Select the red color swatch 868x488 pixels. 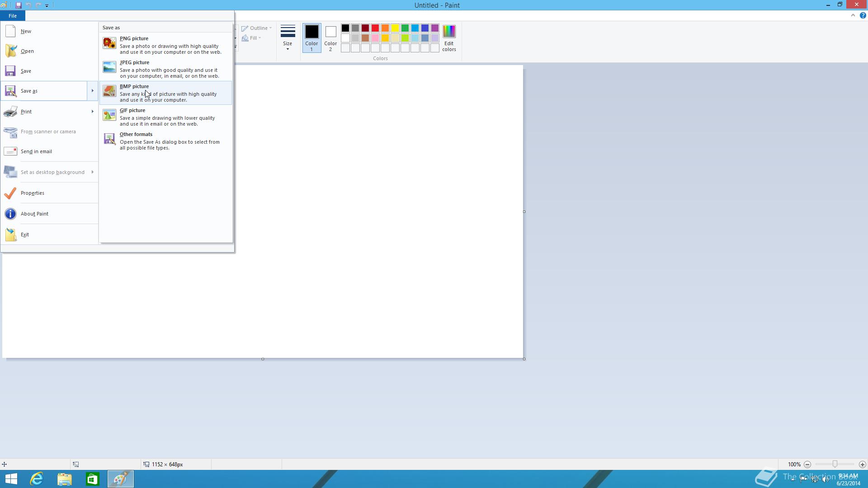coord(375,28)
